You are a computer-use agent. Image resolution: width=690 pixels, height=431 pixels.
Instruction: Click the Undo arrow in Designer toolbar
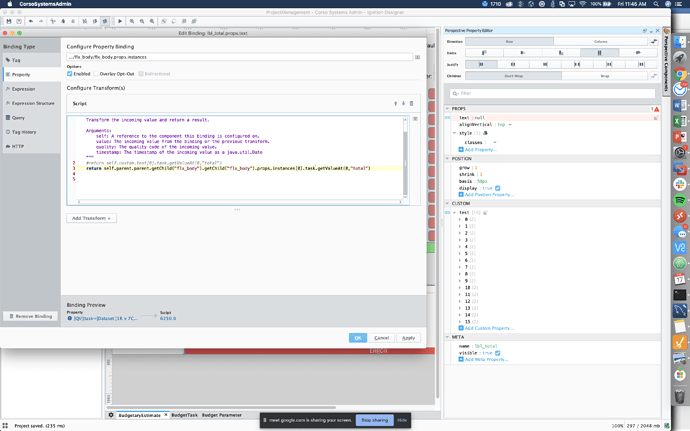pos(31,21)
